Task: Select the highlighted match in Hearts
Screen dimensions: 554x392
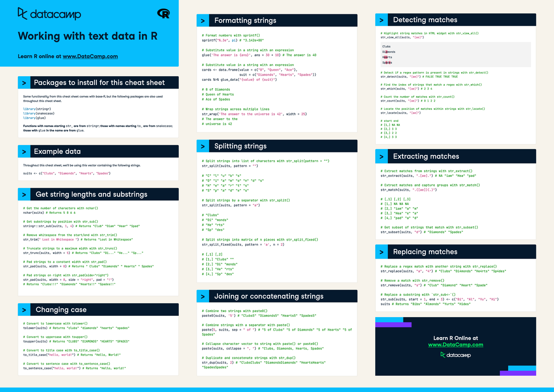Action: (385, 57)
